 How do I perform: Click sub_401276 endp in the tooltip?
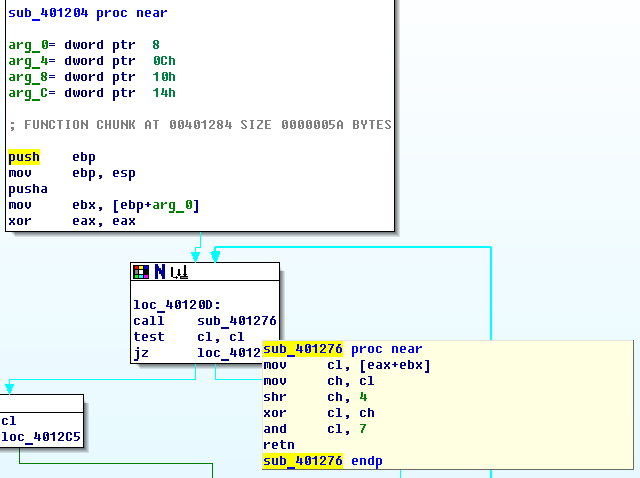[x=323, y=461]
